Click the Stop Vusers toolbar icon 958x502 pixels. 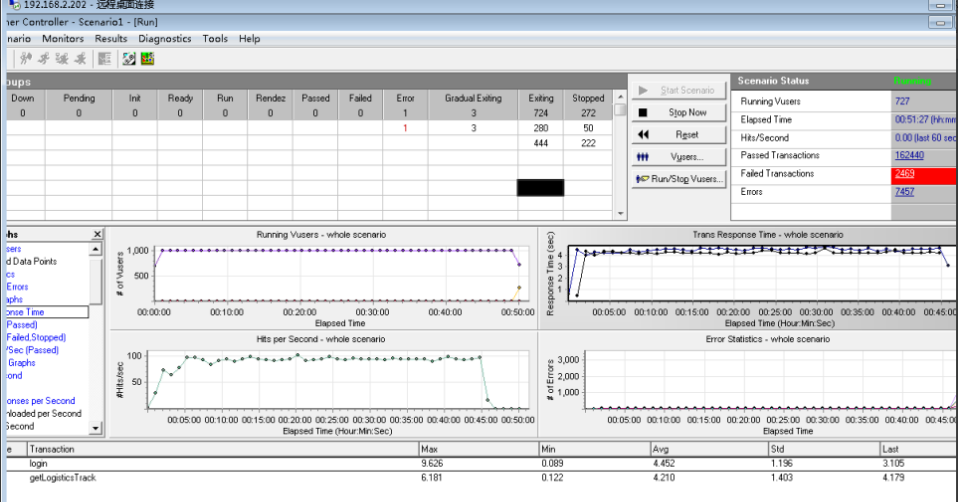(80, 59)
